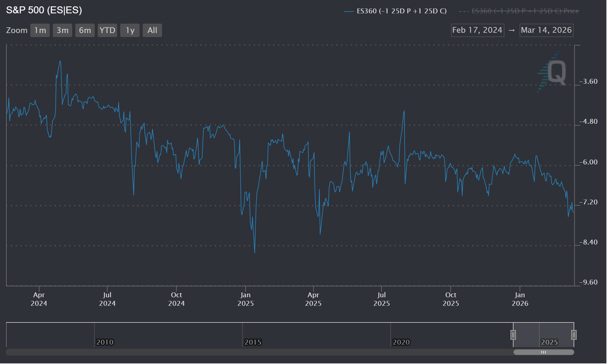Click the 2015 region in navigator
This screenshot has width=607, height=364.
[x=253, y=342]
